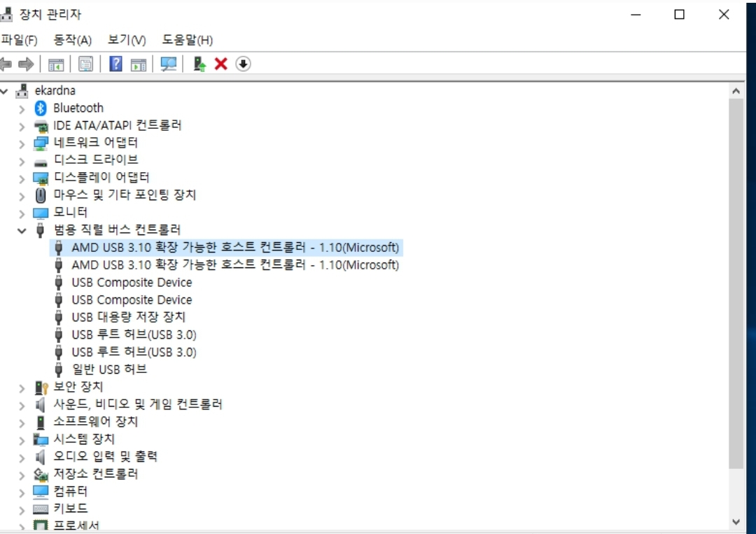Collapse the 범용 직렬 버스 컨트롤러 category
The height and width of the screenshot is (534, 756).
22,230
